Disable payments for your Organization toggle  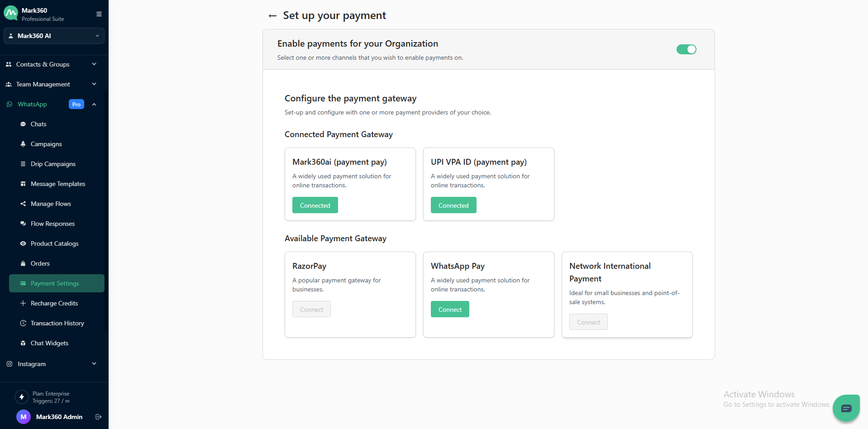coord(686,49)
